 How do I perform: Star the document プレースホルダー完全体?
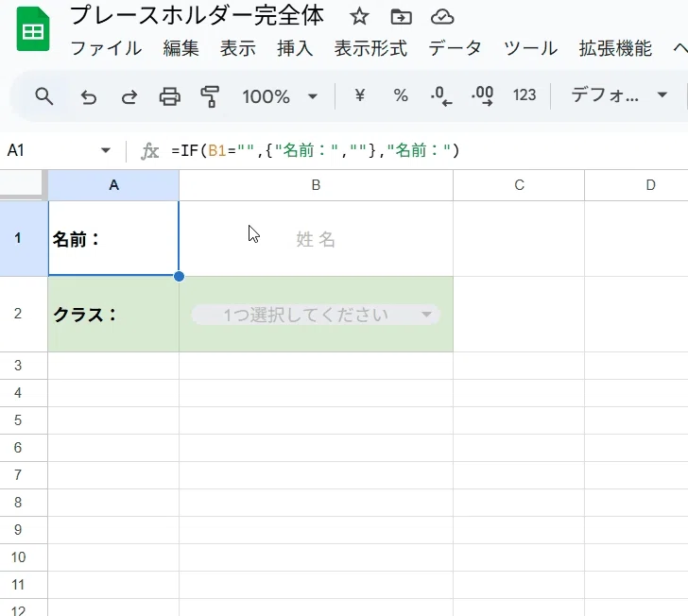tap(359, 17)
